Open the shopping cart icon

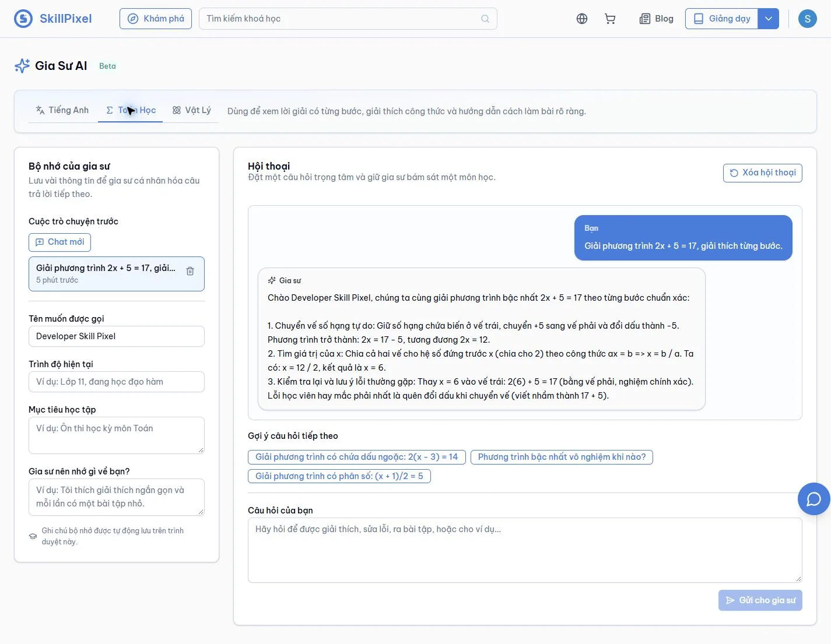(610, 19)
